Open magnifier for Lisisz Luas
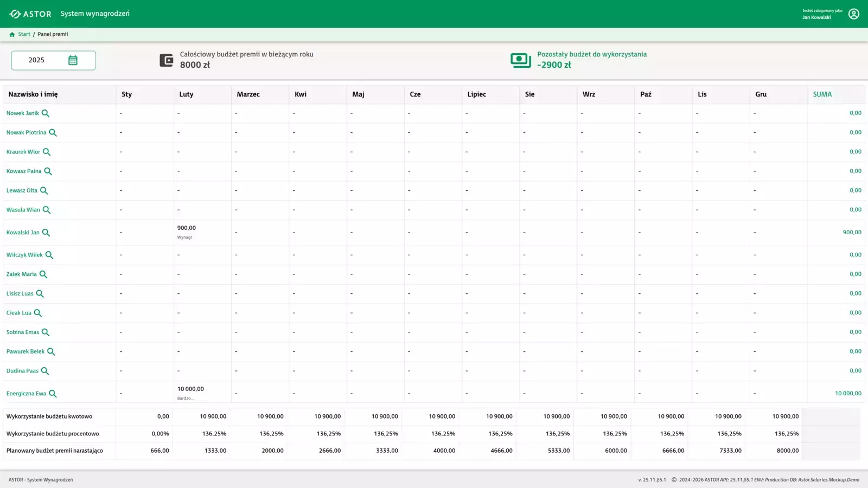 point(40,294)
